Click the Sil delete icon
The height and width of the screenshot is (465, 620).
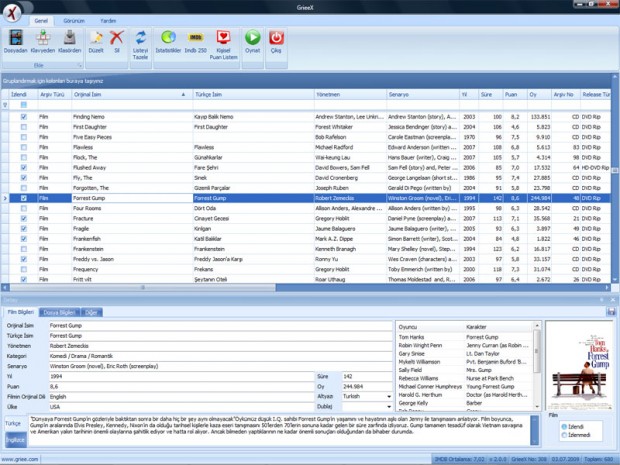pos(117,38)
